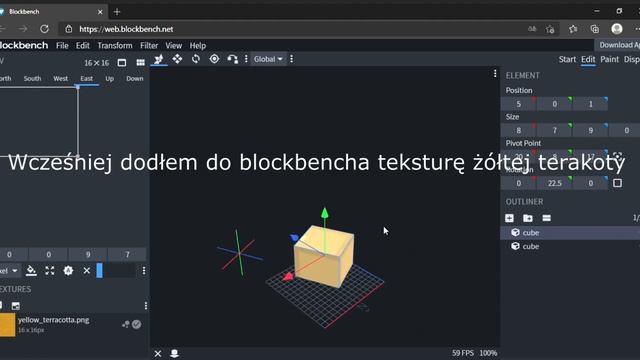
Task: Click the Size Z field showing 9
Action: (x=590, y=131)
